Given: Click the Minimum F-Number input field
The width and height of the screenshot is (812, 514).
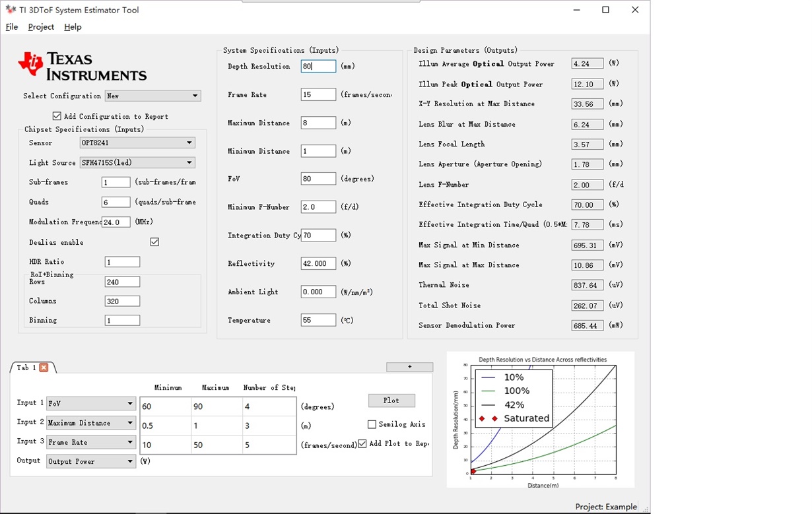Looking at the screenshot, I should tap(318, 207).
